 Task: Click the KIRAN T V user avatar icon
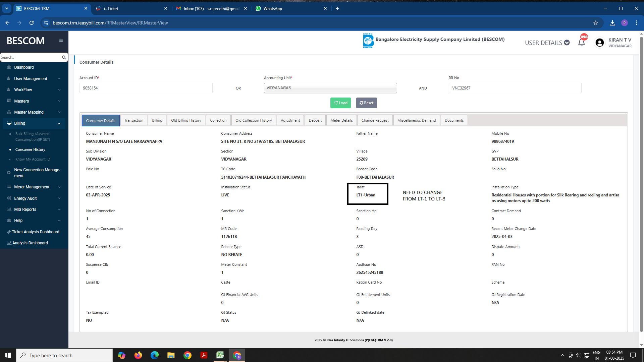(x=599, y=43)
